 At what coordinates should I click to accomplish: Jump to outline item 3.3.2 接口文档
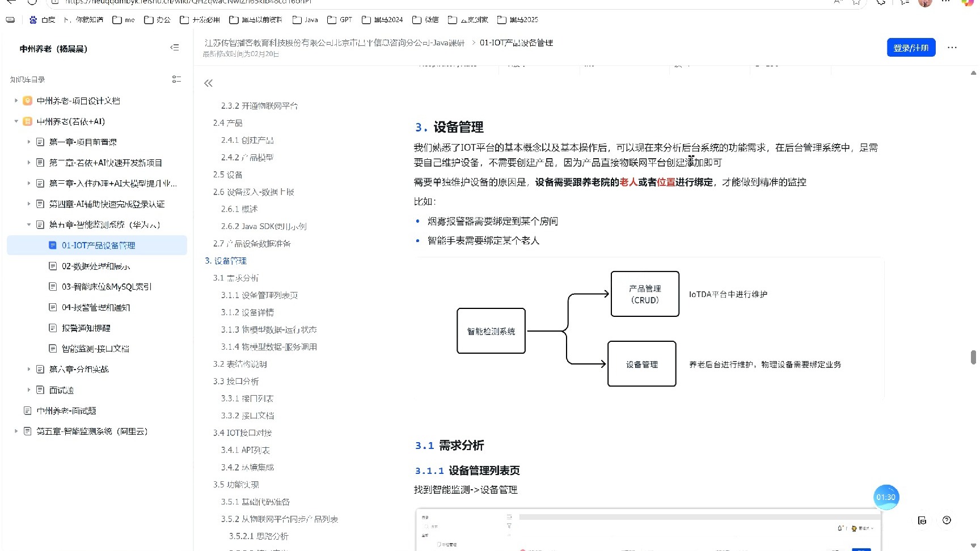[247, 416]
